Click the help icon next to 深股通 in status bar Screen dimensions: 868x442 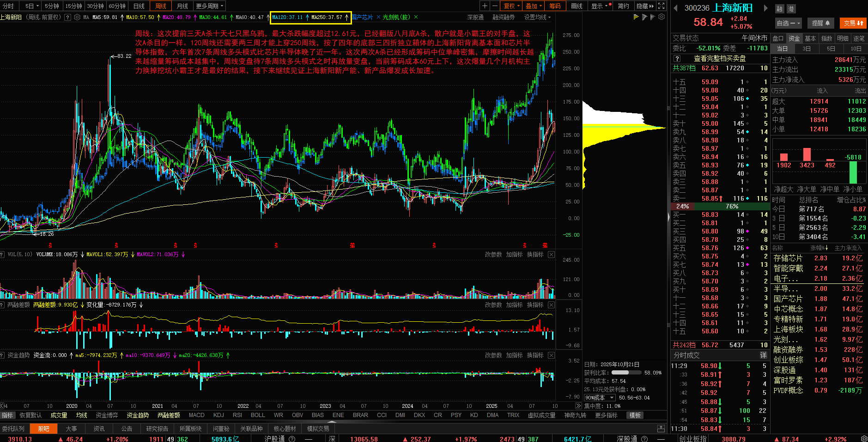pos(644,439)
